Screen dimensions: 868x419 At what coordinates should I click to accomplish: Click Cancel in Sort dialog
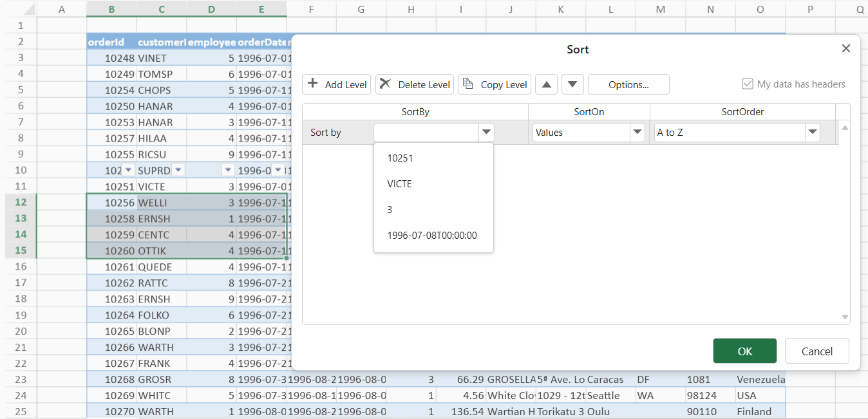tap(816, 351)
